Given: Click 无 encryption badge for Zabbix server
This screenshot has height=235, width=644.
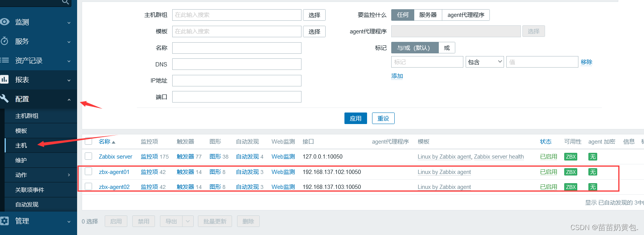Looking at the screenshot, I should (593, 157).
